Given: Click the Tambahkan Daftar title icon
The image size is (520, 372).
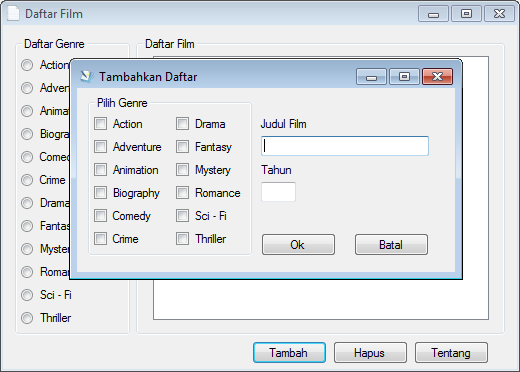Looking at the screenshot, I should coord(87,76).
